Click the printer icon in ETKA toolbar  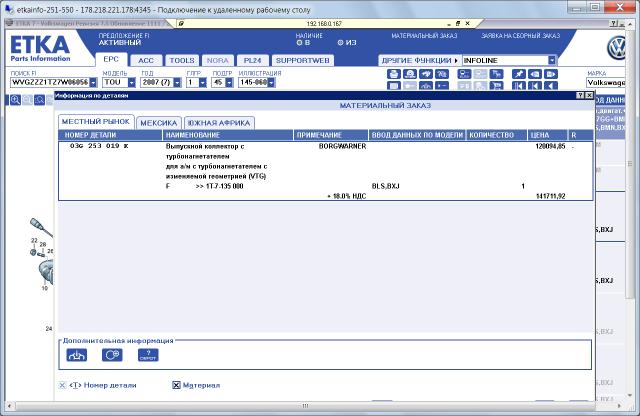(x=393, y=74)
